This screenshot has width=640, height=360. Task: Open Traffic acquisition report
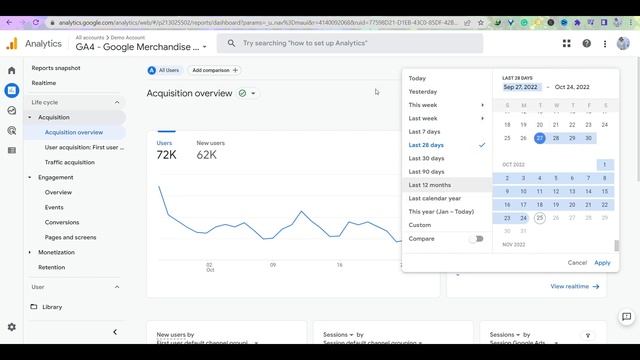point(70,162)
